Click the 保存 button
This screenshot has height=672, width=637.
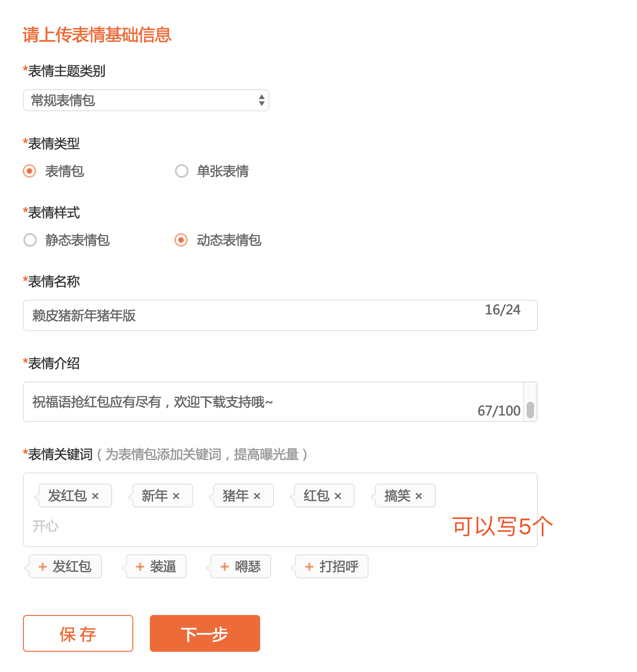pos(78,633)
